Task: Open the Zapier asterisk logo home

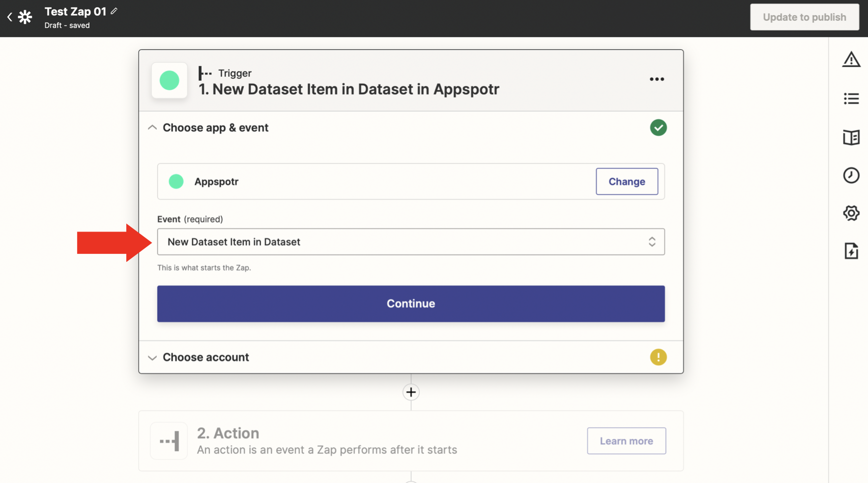Action: tap(25, 17)
